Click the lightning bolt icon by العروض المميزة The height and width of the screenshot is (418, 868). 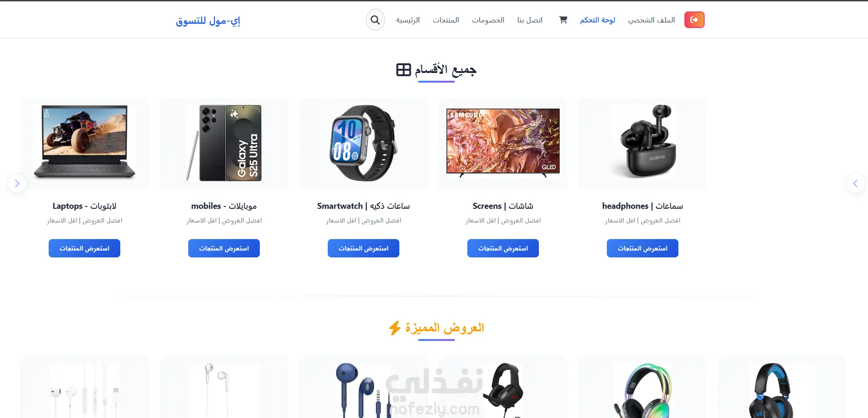395,328
